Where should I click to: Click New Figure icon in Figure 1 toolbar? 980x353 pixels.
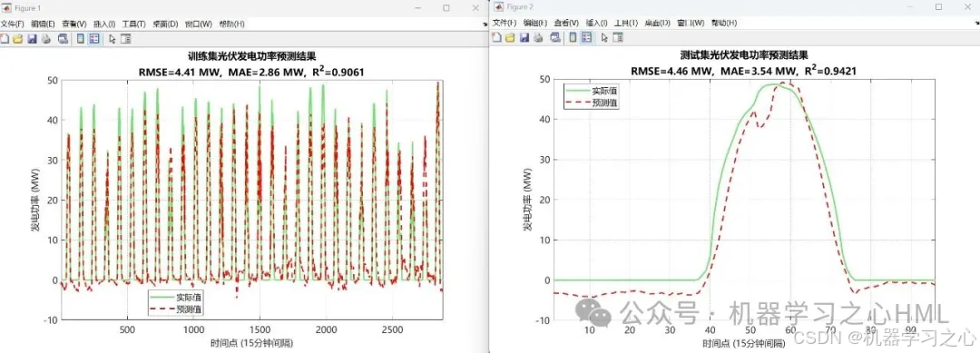[5, 39]
